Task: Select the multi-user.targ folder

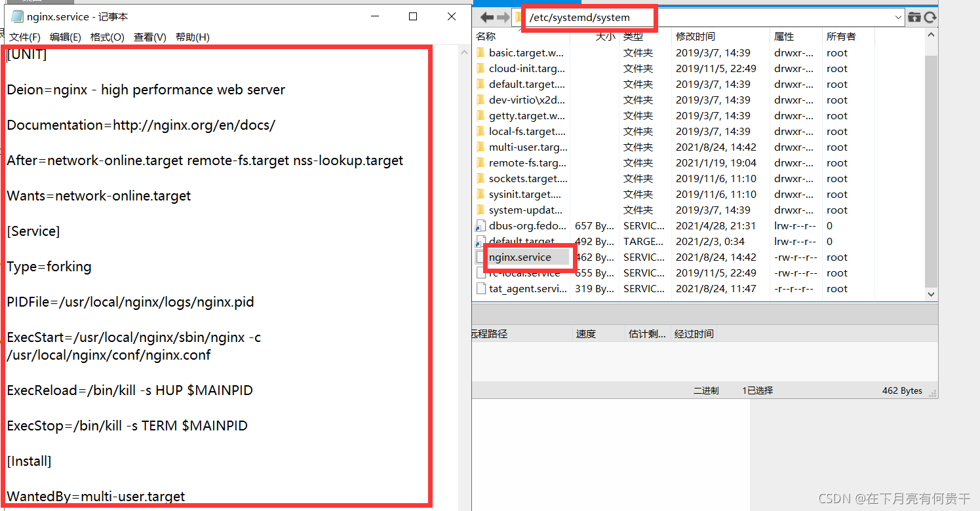Action: click(528, 147)
